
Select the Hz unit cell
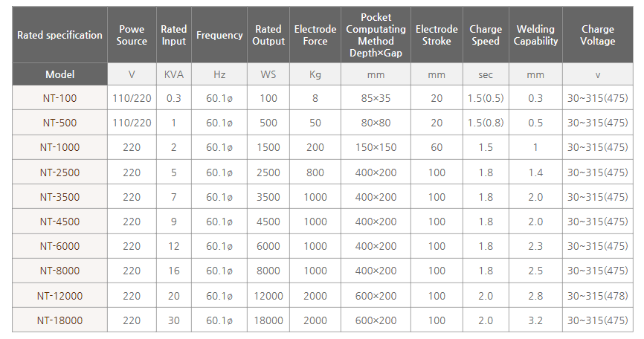(219, 74)
